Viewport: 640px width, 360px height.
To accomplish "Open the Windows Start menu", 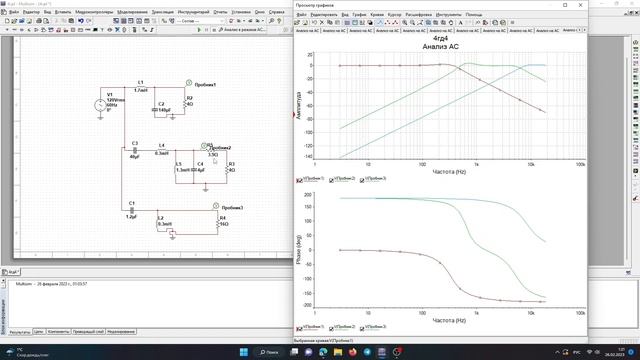I will coord(244,352).
